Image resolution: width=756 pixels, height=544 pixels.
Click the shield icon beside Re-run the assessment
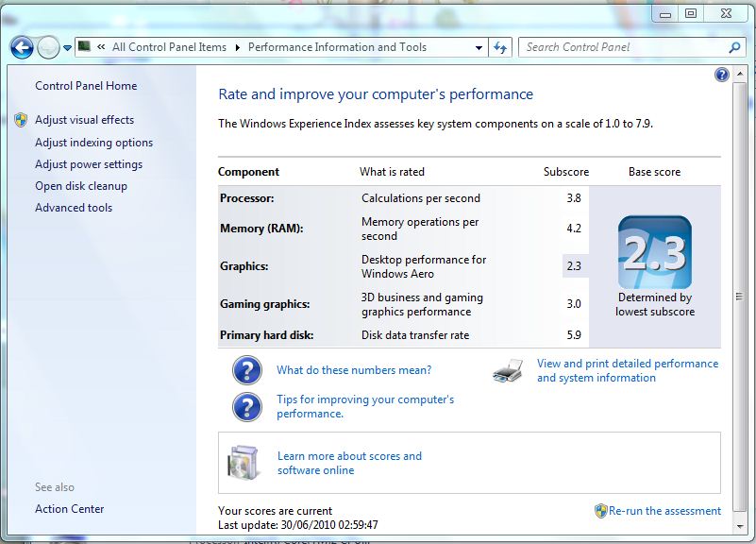pos(601,511)
